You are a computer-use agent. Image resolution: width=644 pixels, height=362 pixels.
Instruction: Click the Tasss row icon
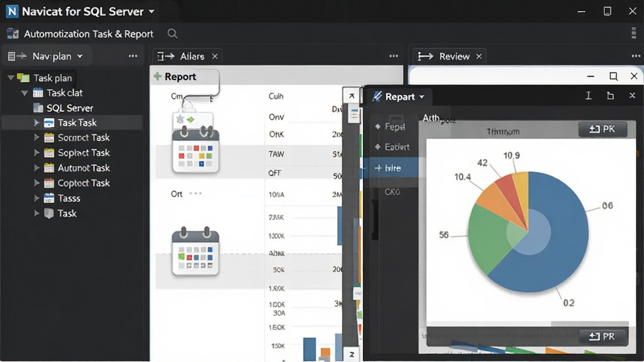[49, 198]
